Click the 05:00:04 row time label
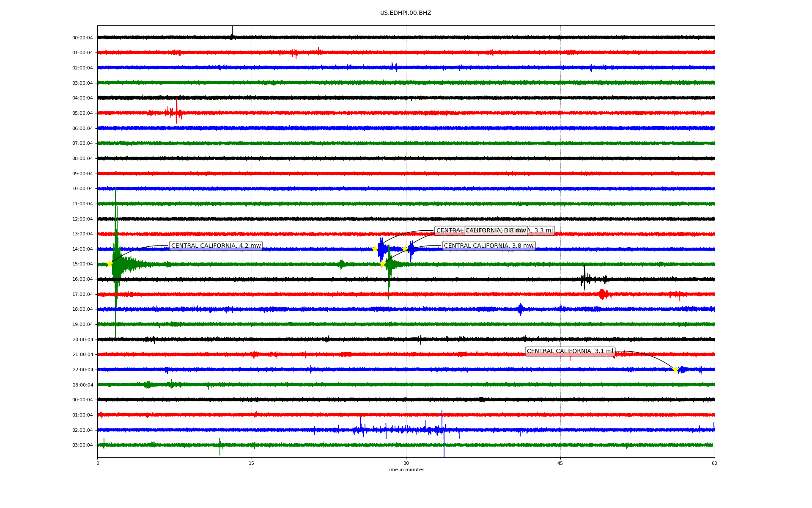 [x=82, y=113]
